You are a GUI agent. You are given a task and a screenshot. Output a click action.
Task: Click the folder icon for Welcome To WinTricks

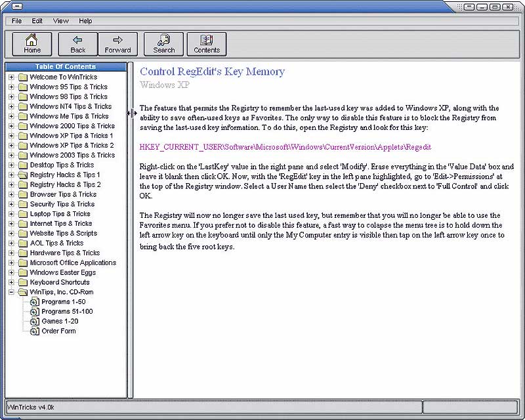click(x=23, y=77)
